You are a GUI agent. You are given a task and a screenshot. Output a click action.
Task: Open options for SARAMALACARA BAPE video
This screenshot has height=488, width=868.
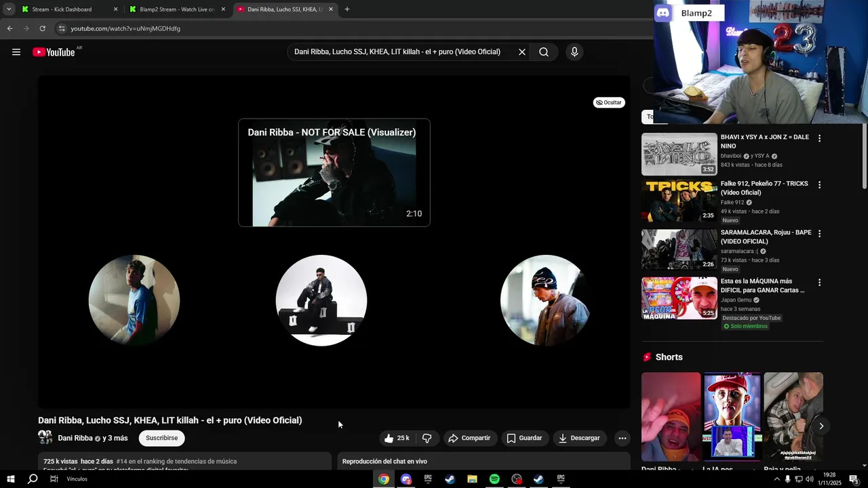tap(819, 233)
